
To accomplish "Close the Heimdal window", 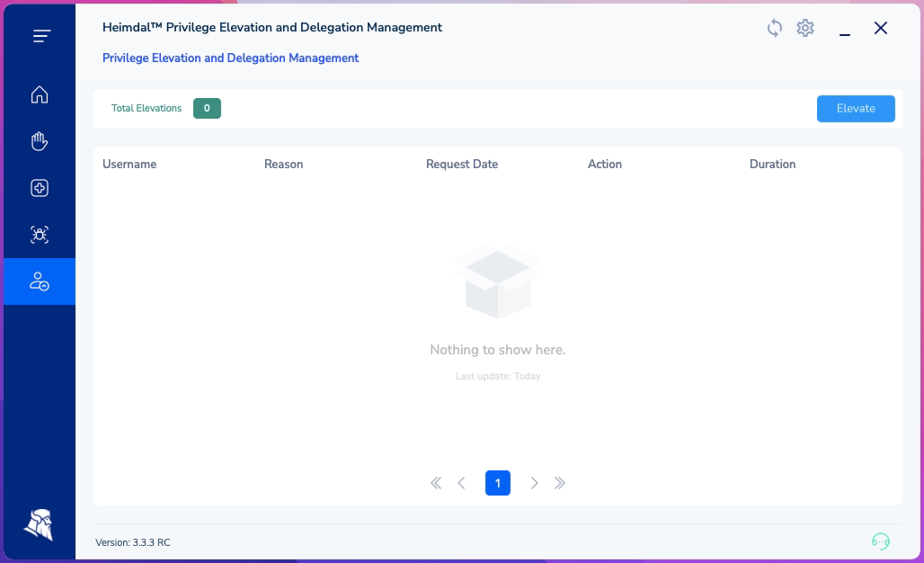I will [x=880, y=28].
